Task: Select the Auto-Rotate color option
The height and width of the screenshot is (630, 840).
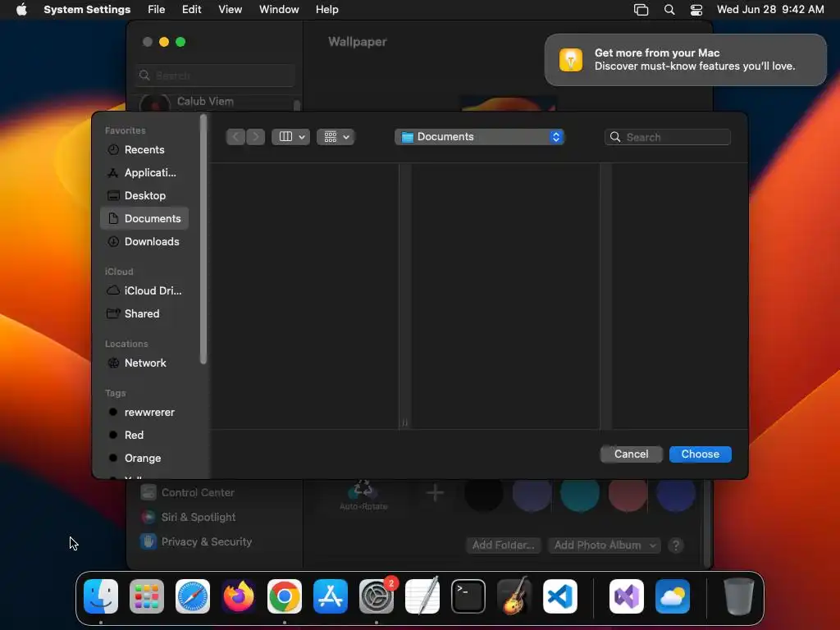Action: tap(363, 495)
